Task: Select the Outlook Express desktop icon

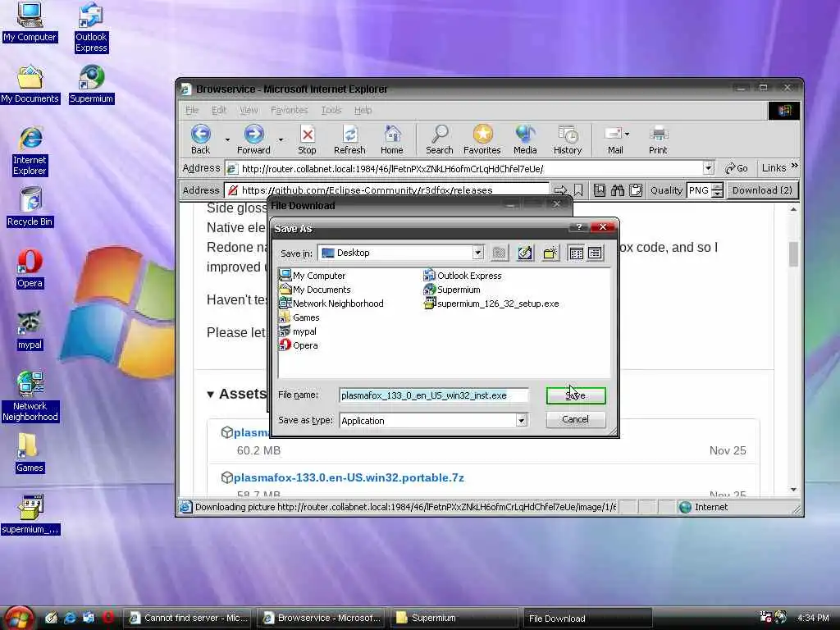Action: coord(91,28)
